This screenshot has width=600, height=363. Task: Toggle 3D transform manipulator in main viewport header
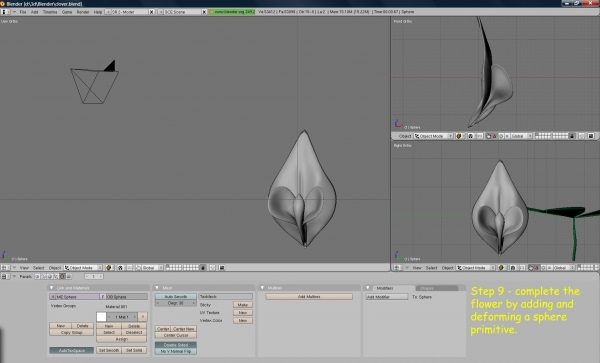[138, 268]
